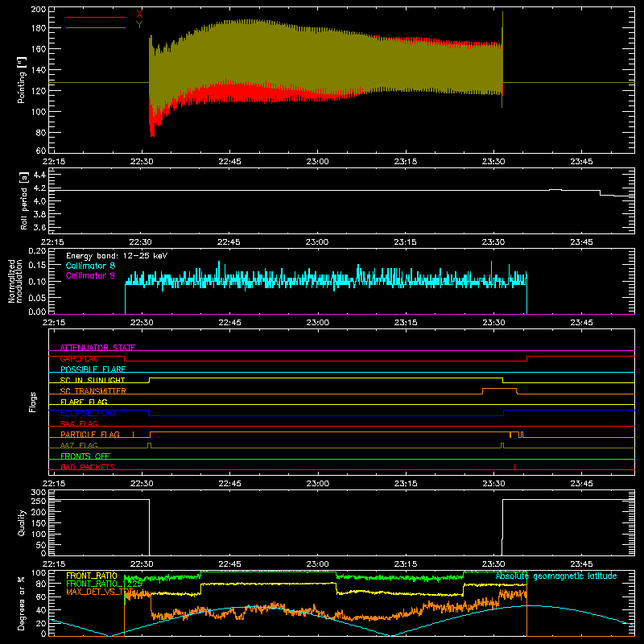
Task: Select the Roll period axis title
Action: point(24,200)
